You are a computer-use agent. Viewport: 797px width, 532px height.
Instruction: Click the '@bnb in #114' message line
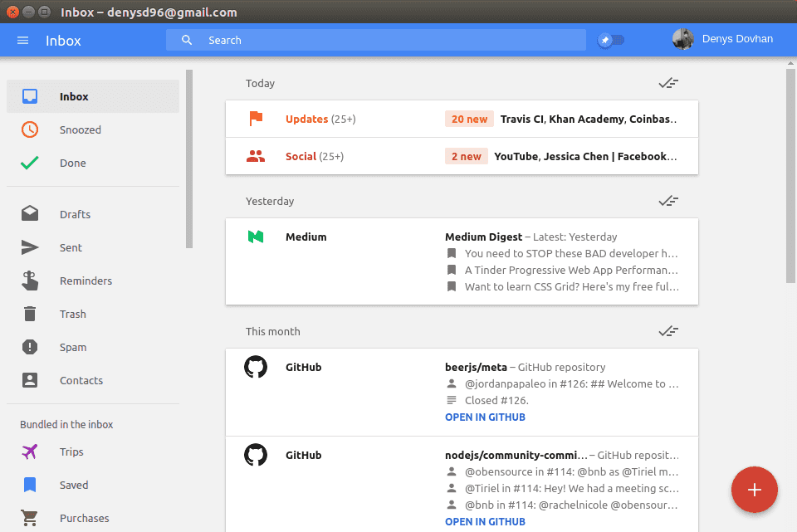tap(571, 505)
